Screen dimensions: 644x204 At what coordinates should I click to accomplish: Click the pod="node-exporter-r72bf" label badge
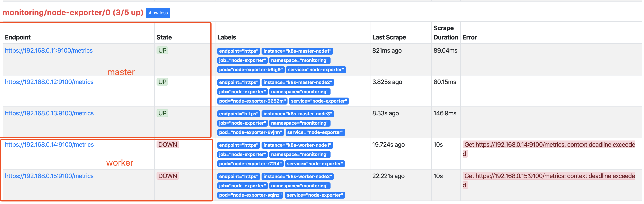[250, 164]
